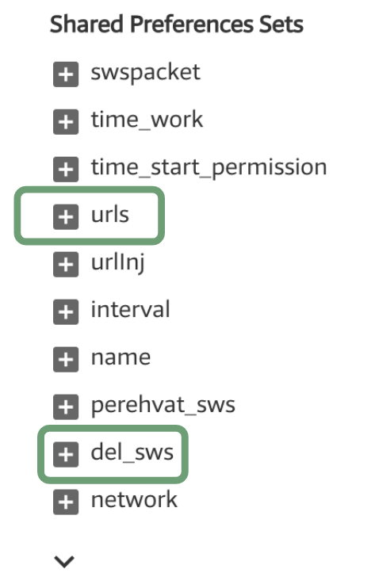The width and height of the screenshot is (375, 588).
Task: Select the swspacket label
Action: pyautogui.click(x=146, y=73)
